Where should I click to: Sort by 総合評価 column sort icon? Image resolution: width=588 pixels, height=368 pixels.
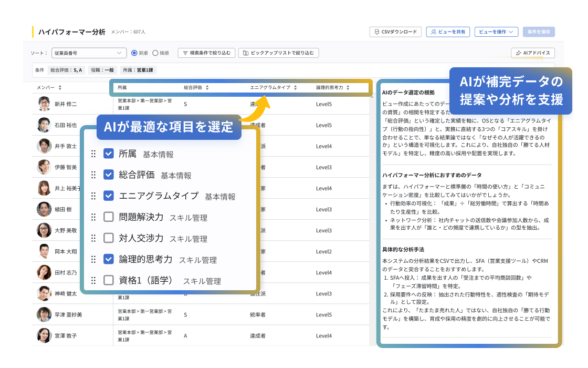(207, 88)
